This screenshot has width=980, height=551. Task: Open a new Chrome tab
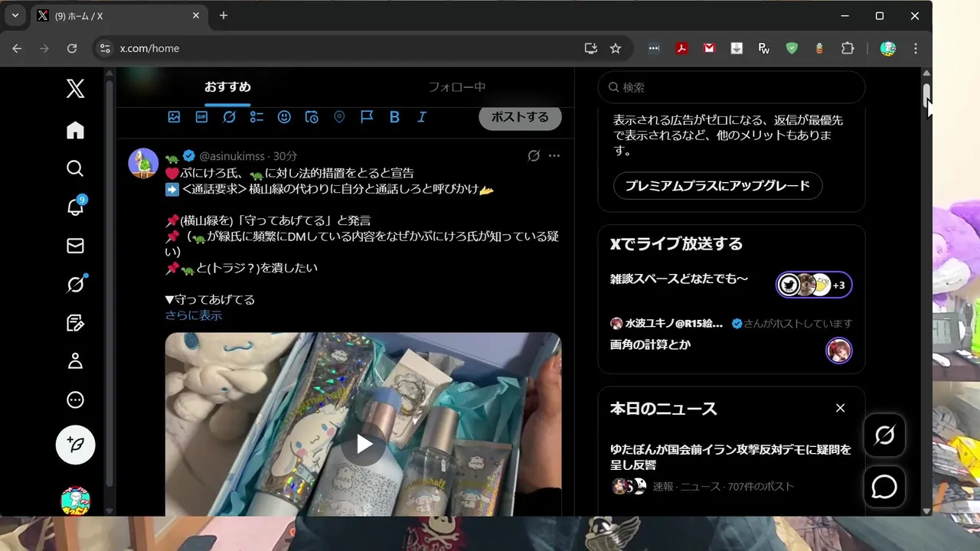[x=224, y=15]
